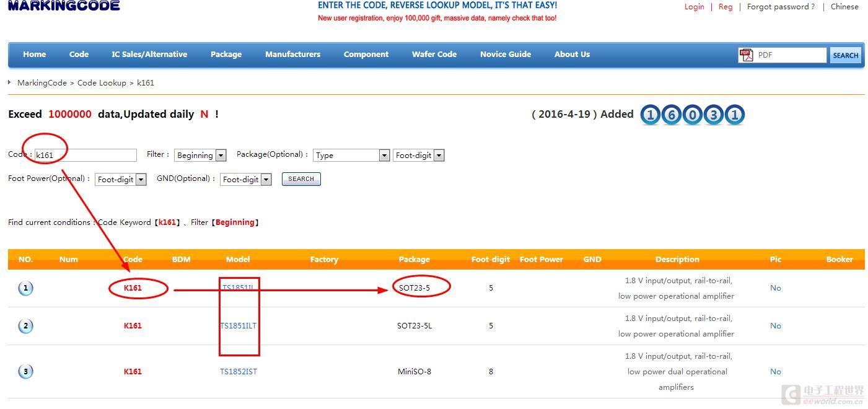This screenshot has width=868, height=409.
Task: Open the Manufacturers menu item
Action: click(293, 55)
